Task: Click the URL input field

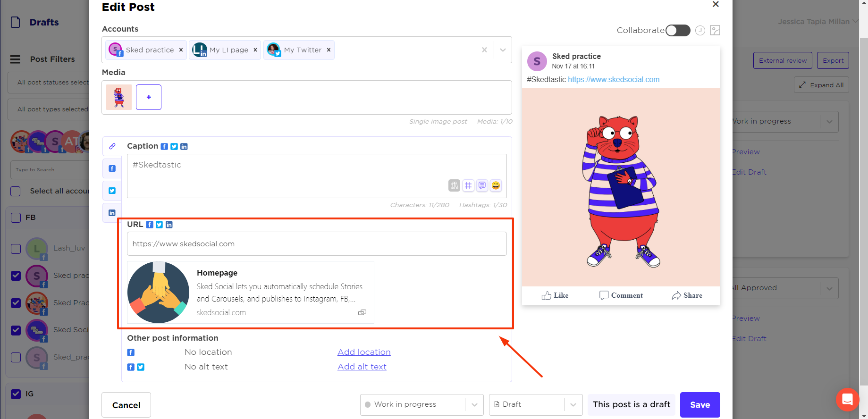Action: click(316, 244)
